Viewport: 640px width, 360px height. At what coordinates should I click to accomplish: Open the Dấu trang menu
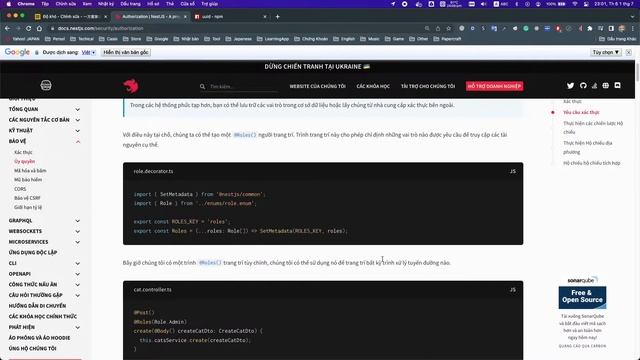click(x=130, y=4)
